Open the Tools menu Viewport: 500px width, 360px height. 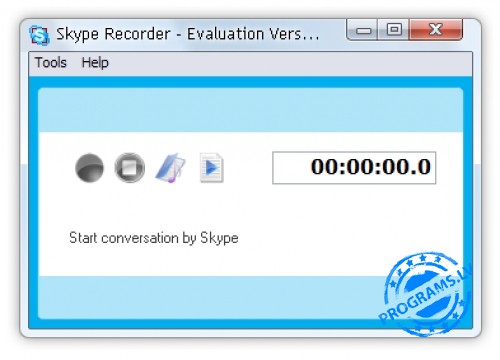click(x=51, y=63)
